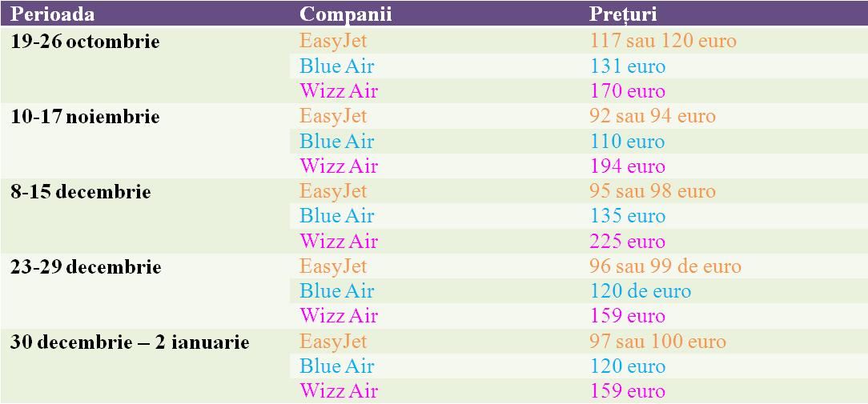
Task: Select the 30 decembrie – 2 ianuarie cell
Action: tap(130, 342)
